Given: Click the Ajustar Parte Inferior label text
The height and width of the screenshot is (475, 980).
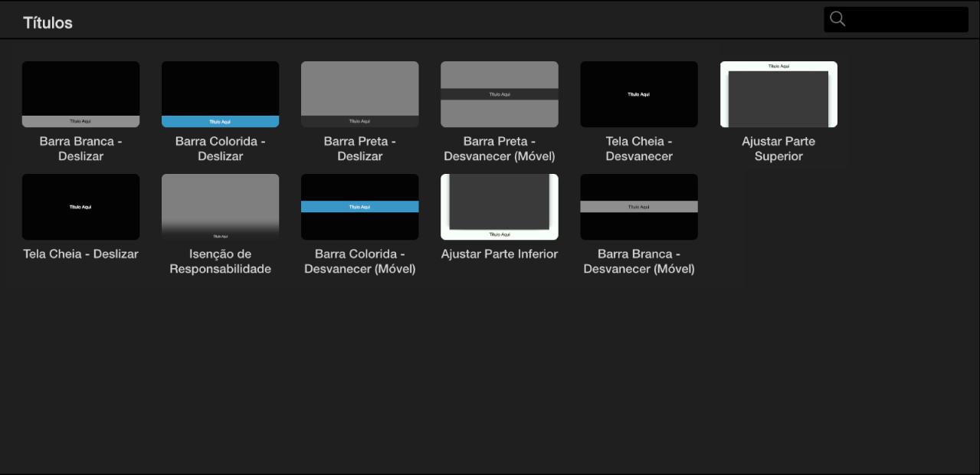Looking at the screenshot, I should tap(499, 254).
